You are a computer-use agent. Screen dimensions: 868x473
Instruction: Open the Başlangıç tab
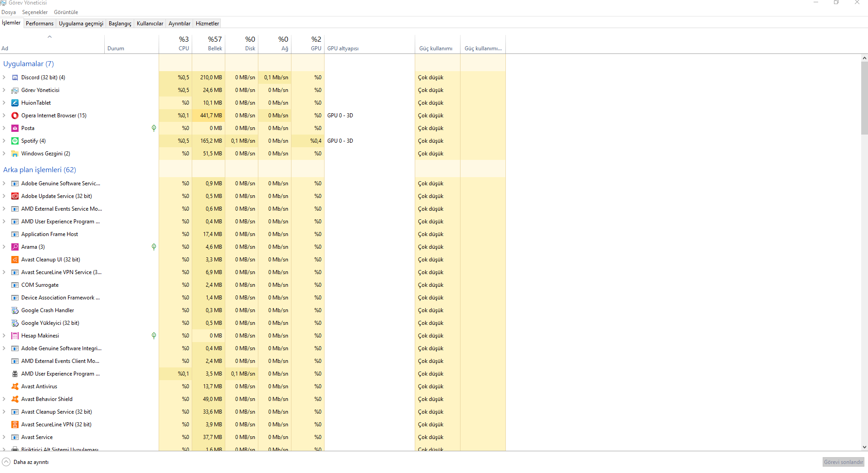coord(120,24)
